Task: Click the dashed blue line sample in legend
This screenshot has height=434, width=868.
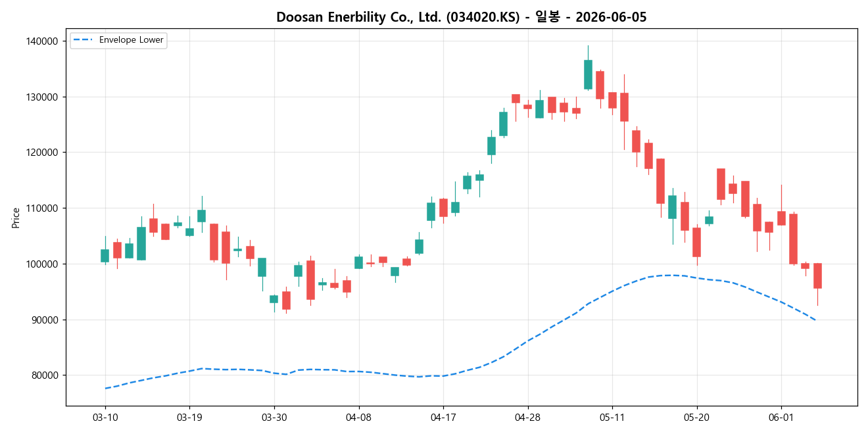Action: point(84,40)
